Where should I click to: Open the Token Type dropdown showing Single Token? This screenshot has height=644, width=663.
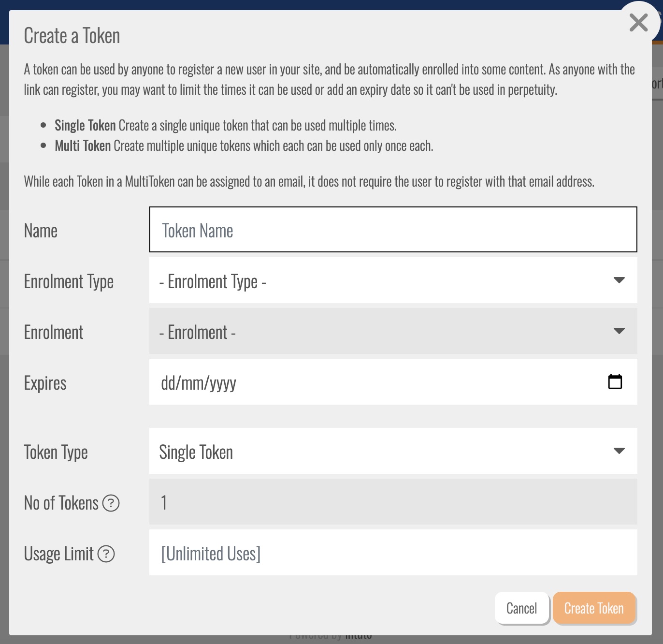coord(392,451)
